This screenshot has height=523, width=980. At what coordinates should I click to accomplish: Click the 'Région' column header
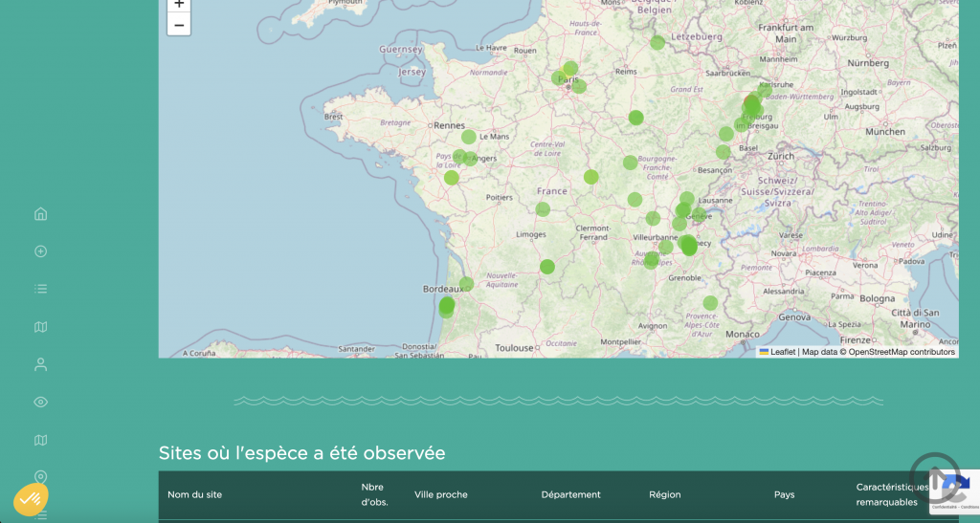664,494
